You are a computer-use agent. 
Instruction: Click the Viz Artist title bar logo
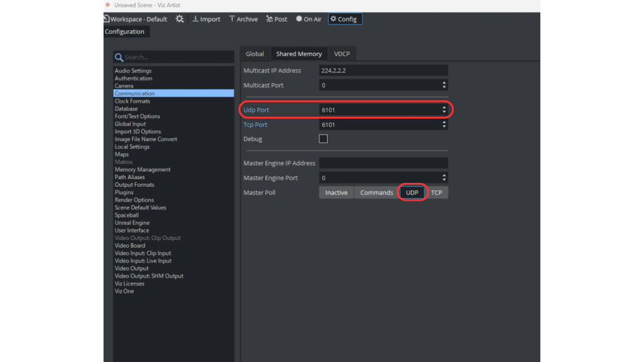tap(108, 5)
